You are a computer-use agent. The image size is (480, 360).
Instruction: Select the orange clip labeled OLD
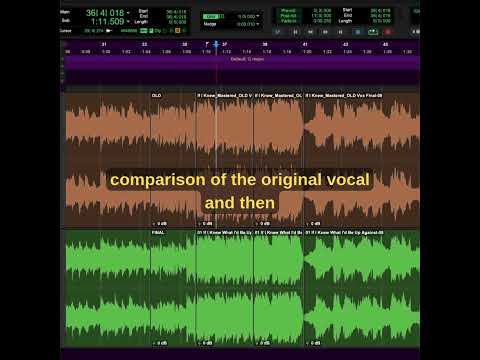[x=173, y=160]
